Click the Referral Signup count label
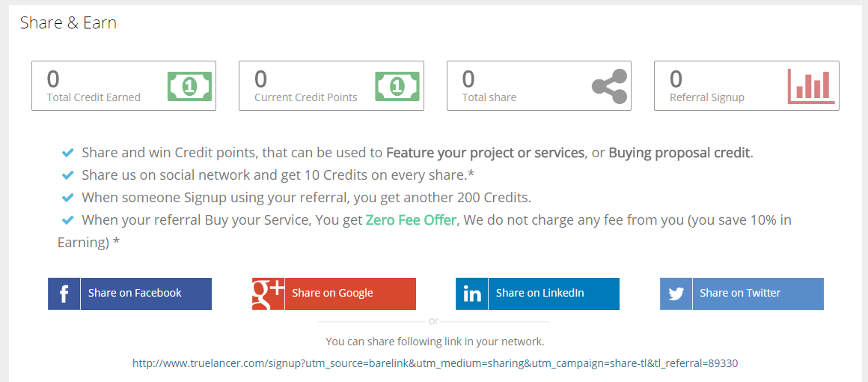This screenshot has height=382, width=868. coord(706,97)
